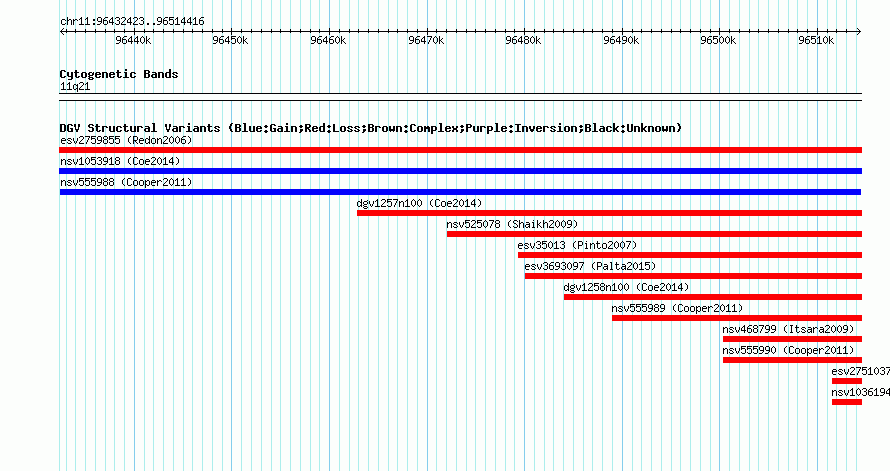Viewport: 890px width, 471px height.
Task: Select the red esv35013 bar
Action: point(690,255)
